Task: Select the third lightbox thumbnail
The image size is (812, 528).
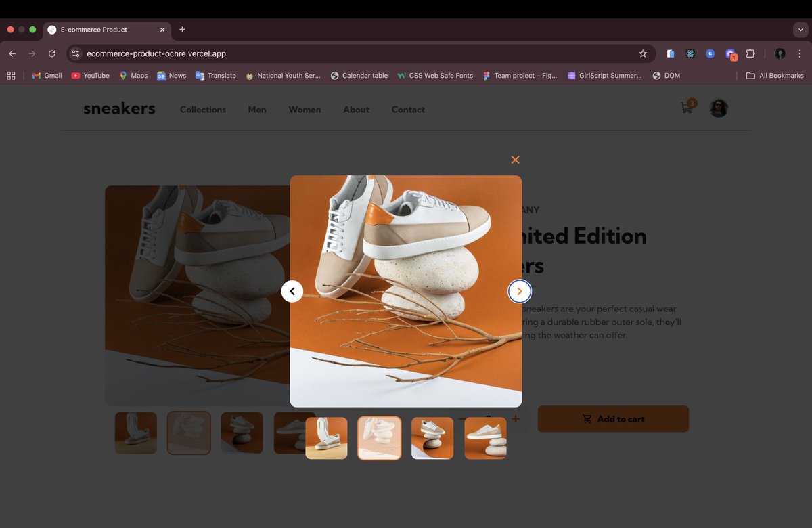Action: click(x=432, y=438)
